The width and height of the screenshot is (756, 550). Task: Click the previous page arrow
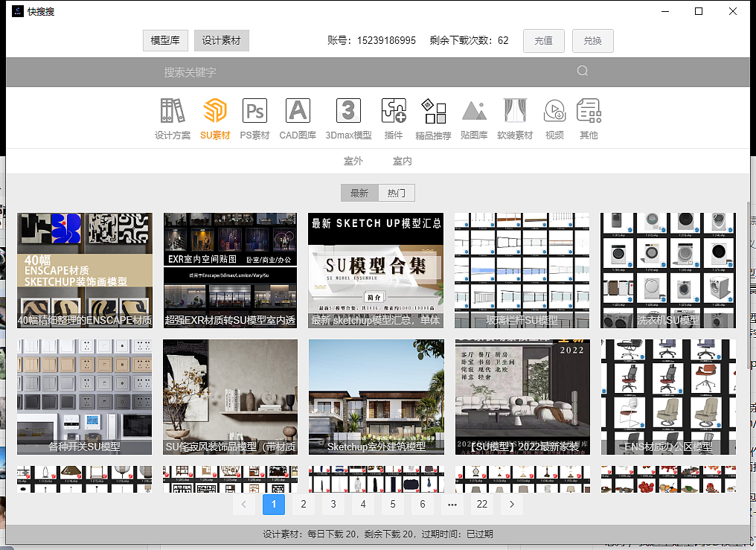pyautogui.click(x=244, y=504)
